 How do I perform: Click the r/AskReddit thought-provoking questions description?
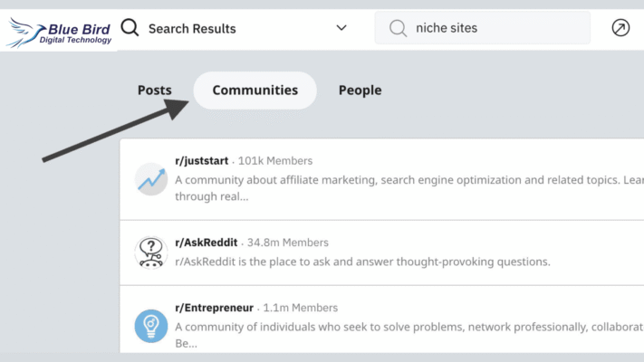tap(362, 262)
